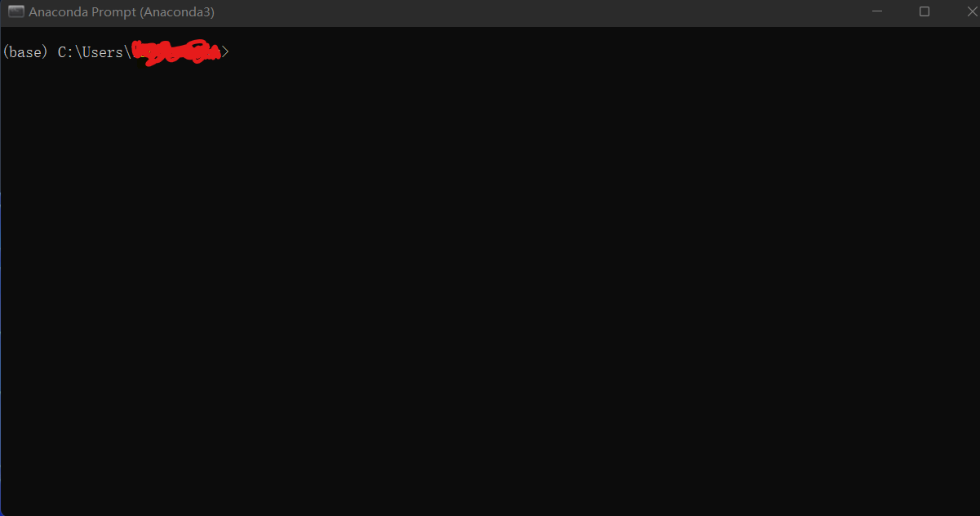Click the "Anaconda Prompt (Anaconda3)" title text
This screenshot has width=980, height=516.
pyautogui.click(x=122, y=12)
